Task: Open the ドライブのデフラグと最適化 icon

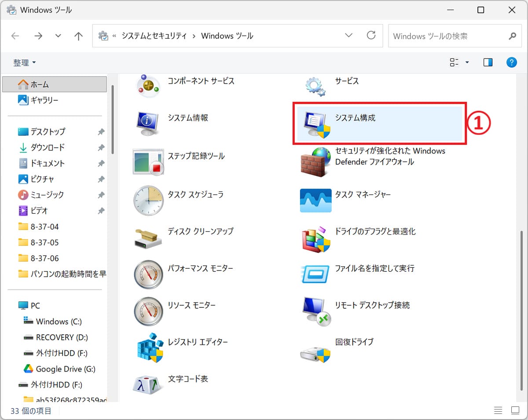Action: click(315, 239)
